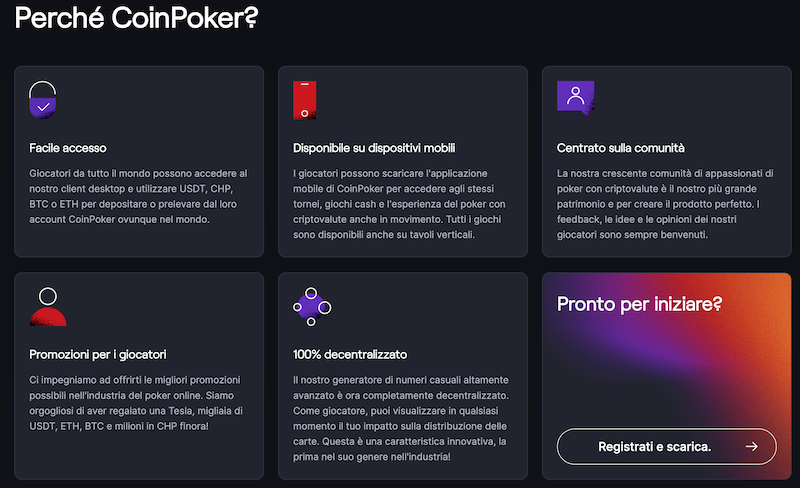Select the Promozioni per i giocatori heading
This screenshot has width=800, height=488.
[x=98, y=355]
